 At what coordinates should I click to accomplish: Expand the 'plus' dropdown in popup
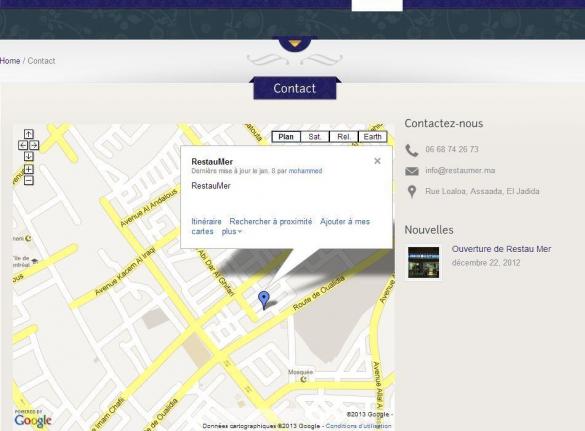pos(232,231)
